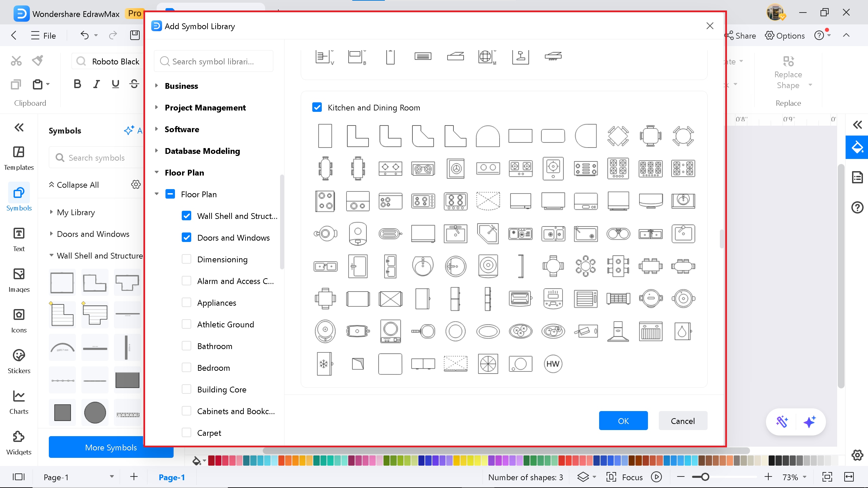Expand the Software category
The width and height of the screenshot is (868, 488).
[157, 129]
